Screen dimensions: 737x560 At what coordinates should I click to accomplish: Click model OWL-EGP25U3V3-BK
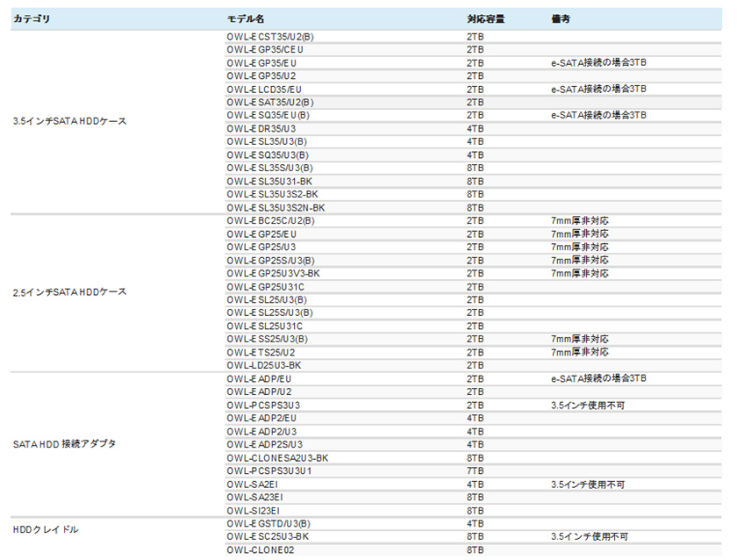[273, 274]
